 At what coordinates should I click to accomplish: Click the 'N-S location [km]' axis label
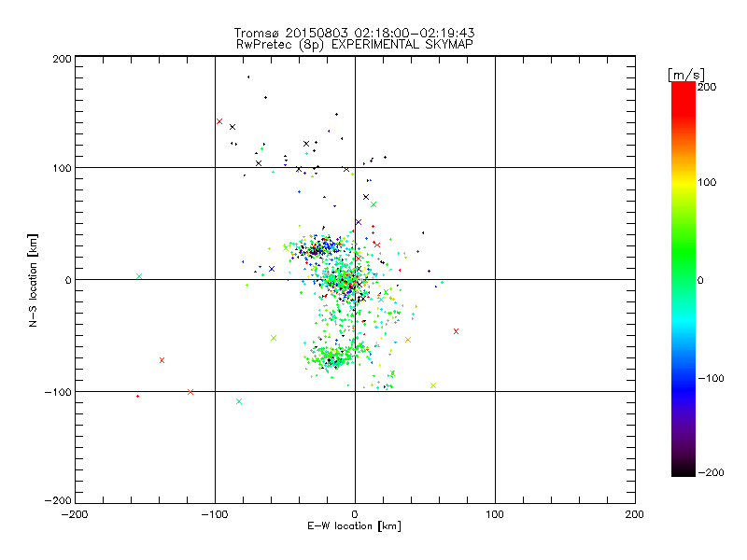pyautogui.click(x=33, y=281)
